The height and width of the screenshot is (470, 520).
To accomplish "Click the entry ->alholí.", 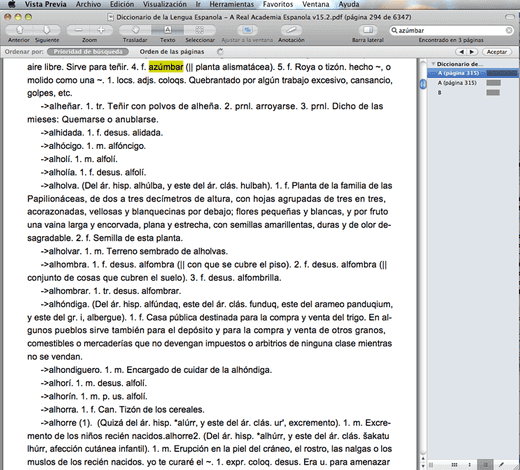I will click(56, 159).
